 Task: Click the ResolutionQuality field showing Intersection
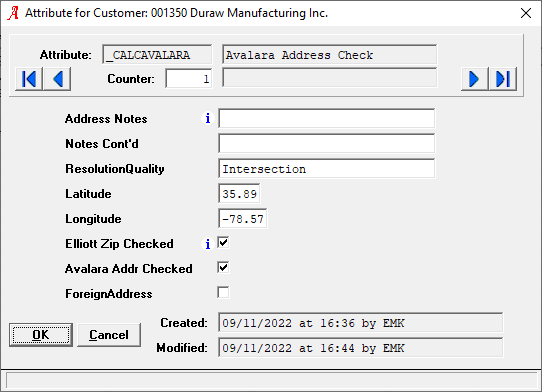click(x=327, y=169)
